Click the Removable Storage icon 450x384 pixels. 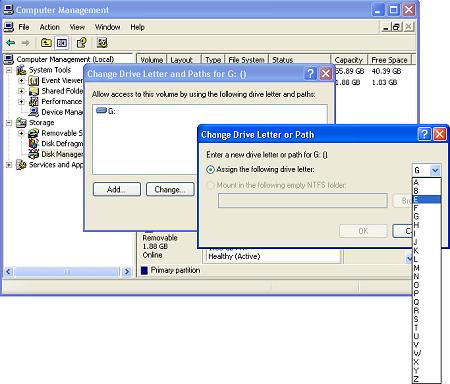34,133
